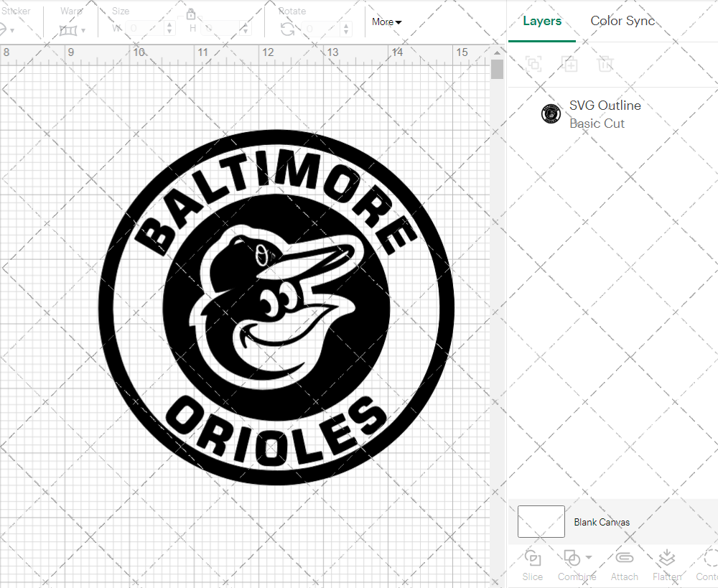718x588 pixels.
Task: Click the Blank Canvas label
Action: tap(602, 522)
